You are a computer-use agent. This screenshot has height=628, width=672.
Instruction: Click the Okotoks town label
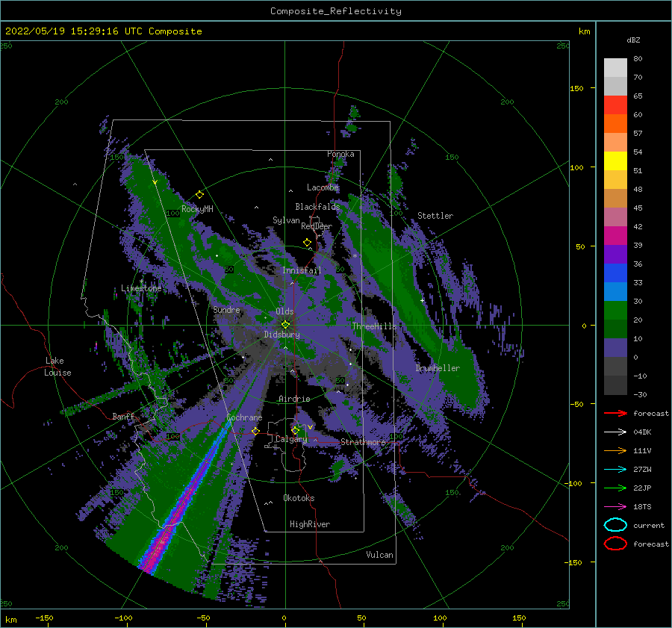click(x=299, y=498)
